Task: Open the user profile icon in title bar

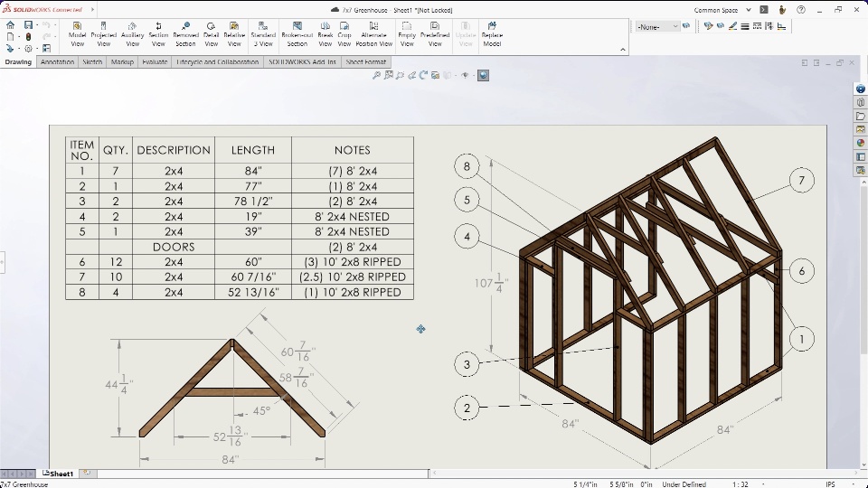Action: [x=782, y=10]
